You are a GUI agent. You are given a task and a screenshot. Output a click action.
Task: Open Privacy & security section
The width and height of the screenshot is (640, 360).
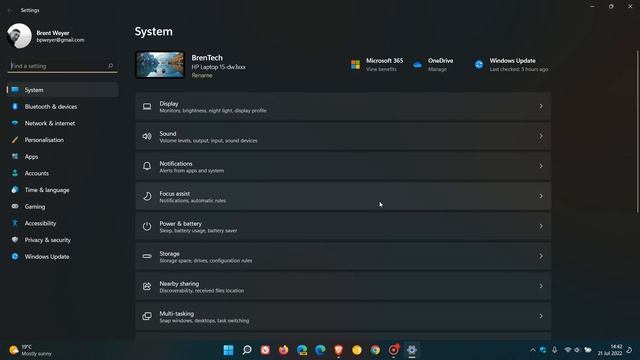(63, 240)
